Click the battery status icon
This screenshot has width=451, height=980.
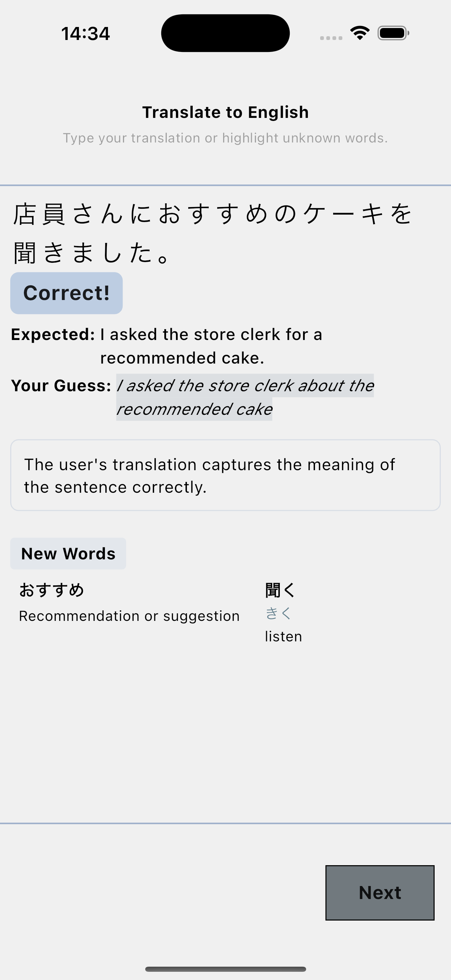coord(393,33)
